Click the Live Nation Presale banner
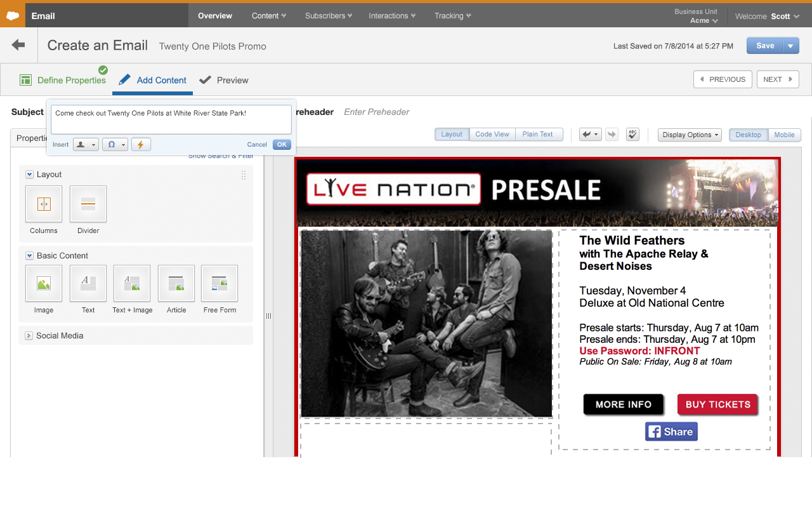This screenshot has height=508, width=812. [538, 192]
